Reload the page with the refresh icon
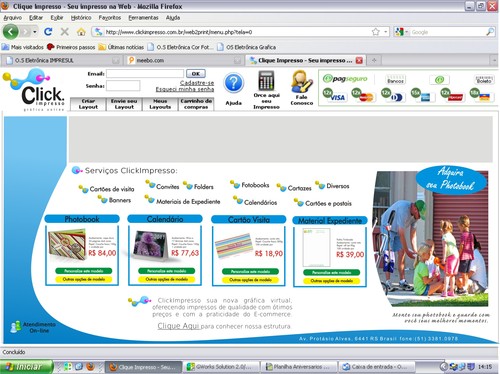Viewport: 500px width, 374px height. pyautogui.click(x=48, y=32)
